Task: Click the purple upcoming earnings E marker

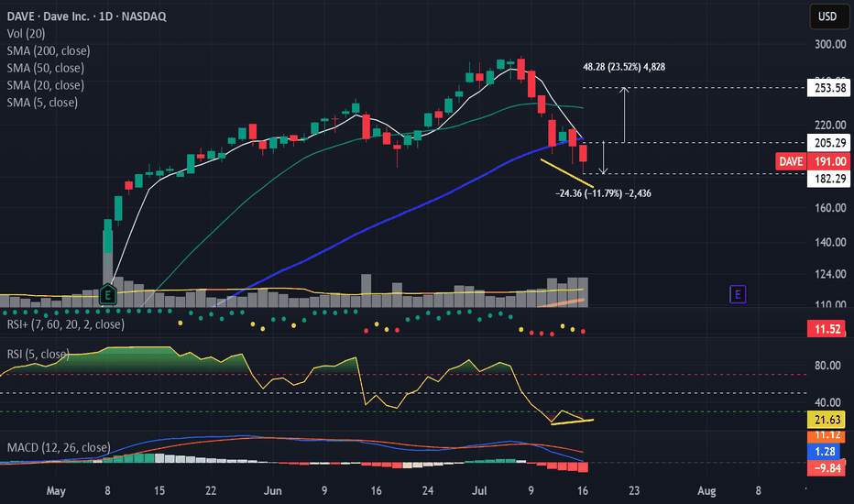Action: point(736,294)
